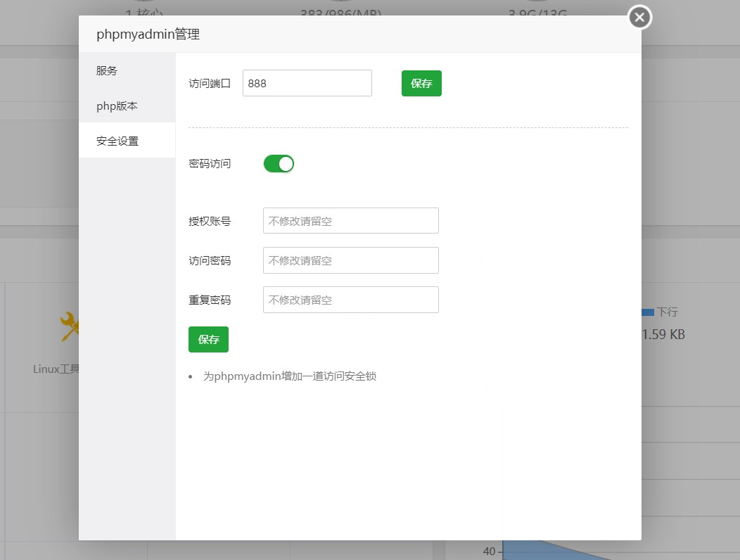The height and width of the screenshot is (560, 740).
Task: Save the access port setting
Action: coord(421,83)
